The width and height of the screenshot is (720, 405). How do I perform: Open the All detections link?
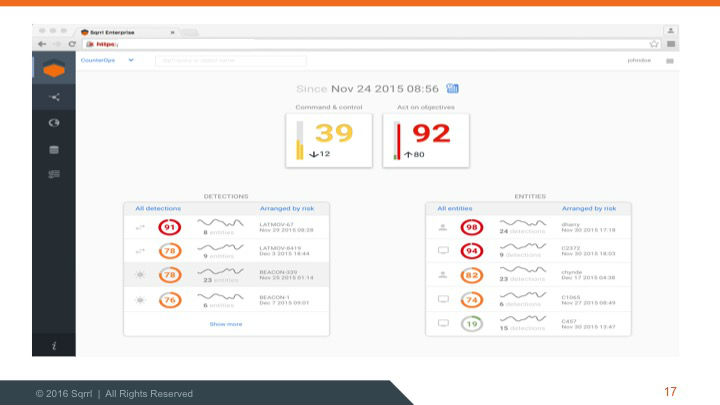[158, 208]
